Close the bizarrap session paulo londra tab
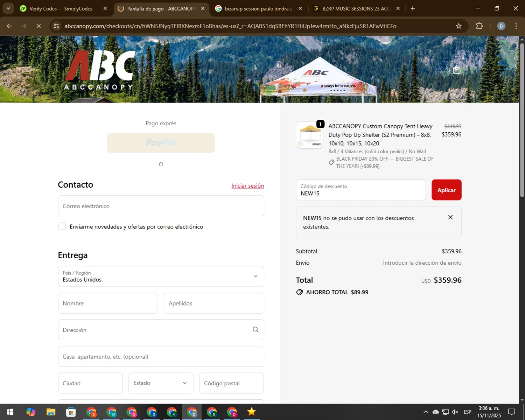Viewport: 525px width, 420px height. coord(300,8)
